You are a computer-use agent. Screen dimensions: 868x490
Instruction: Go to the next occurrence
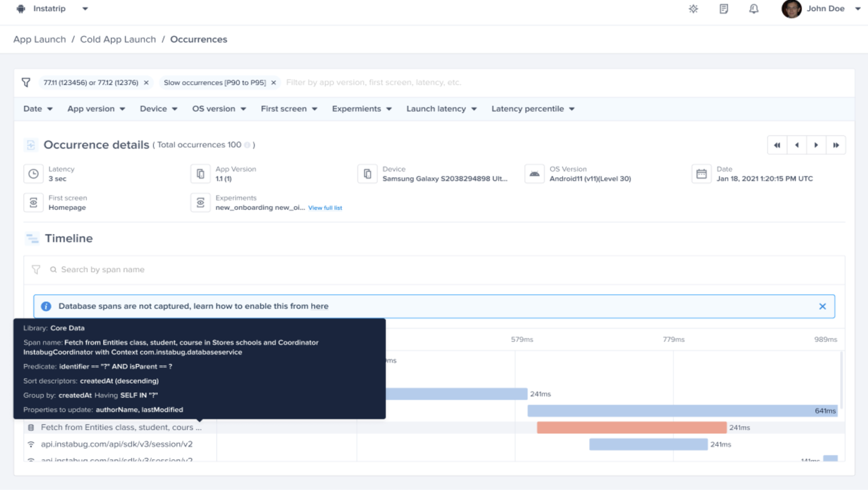pos(816,145)
